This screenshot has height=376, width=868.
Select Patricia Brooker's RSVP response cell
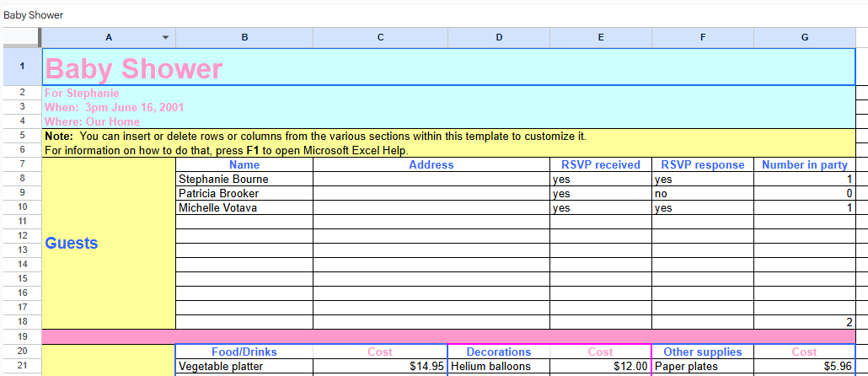(703, 194)
